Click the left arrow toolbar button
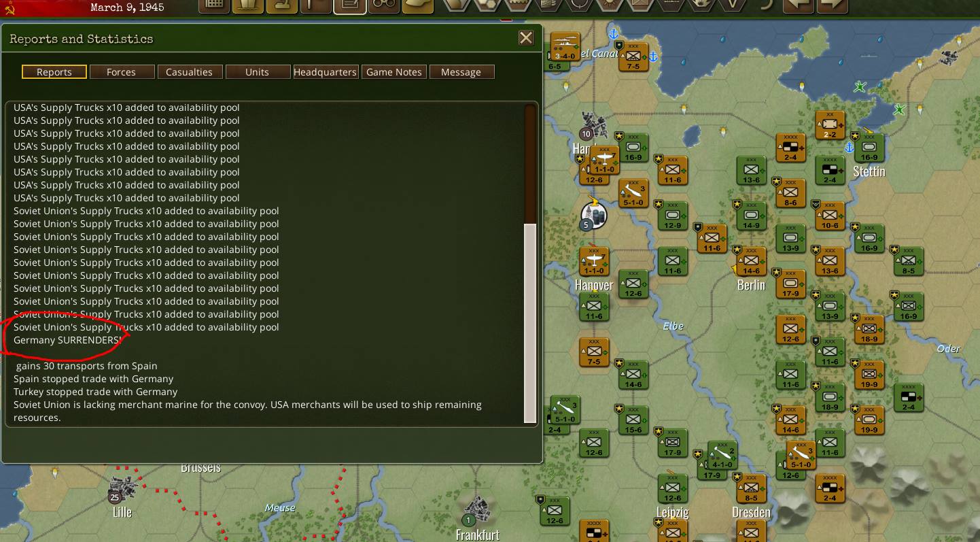The height and width of the screenshot is (542, 980). pyautogui.click(x=799, y=5)
